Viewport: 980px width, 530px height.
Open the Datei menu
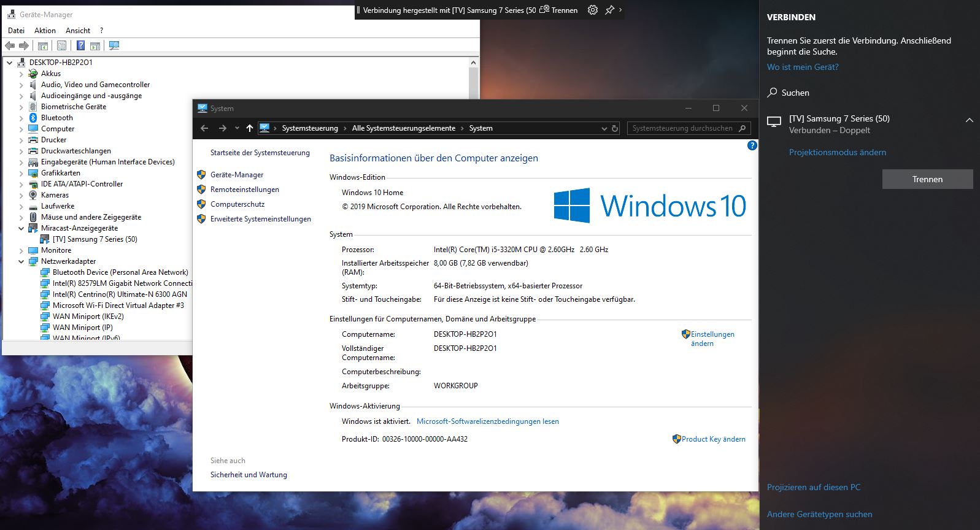pyautogui.click(x=17, y=31)
